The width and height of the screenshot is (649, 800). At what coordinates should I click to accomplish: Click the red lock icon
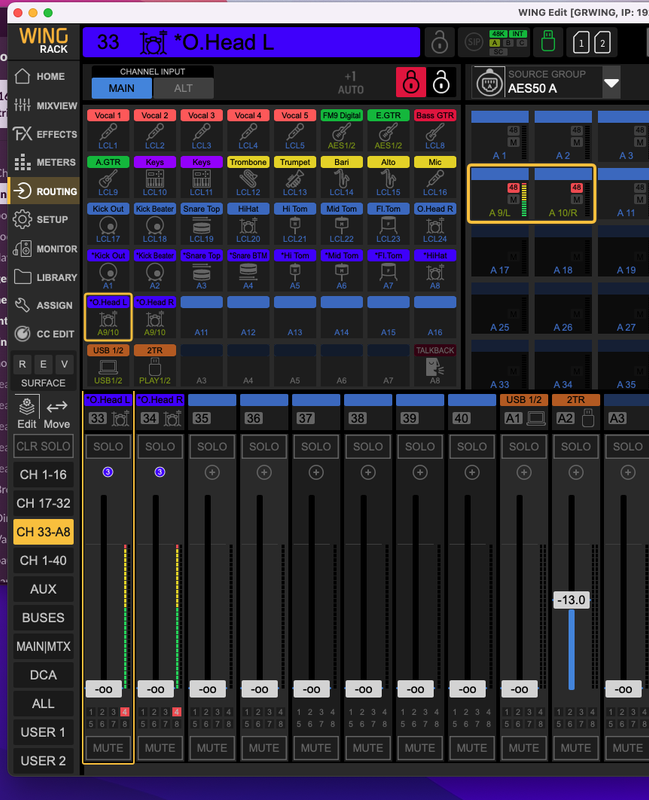pos(411,82)
